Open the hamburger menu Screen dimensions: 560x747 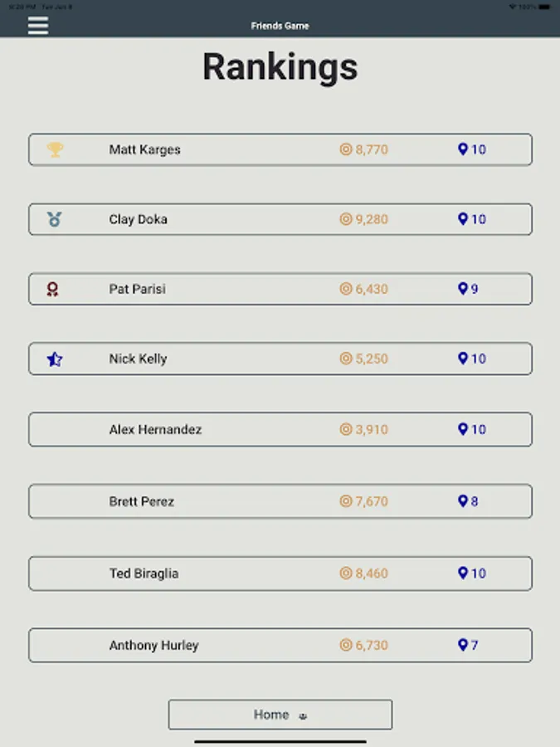point(38,25)
